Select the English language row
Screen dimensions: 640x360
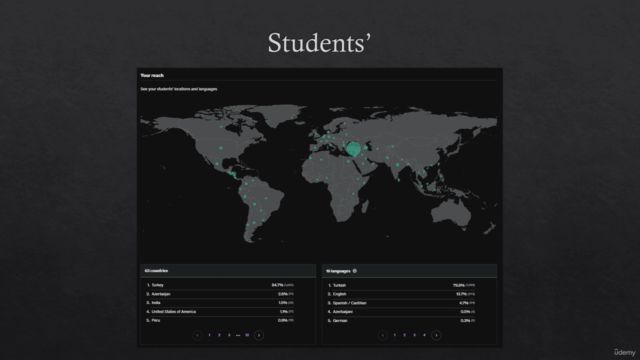[401, 294]
